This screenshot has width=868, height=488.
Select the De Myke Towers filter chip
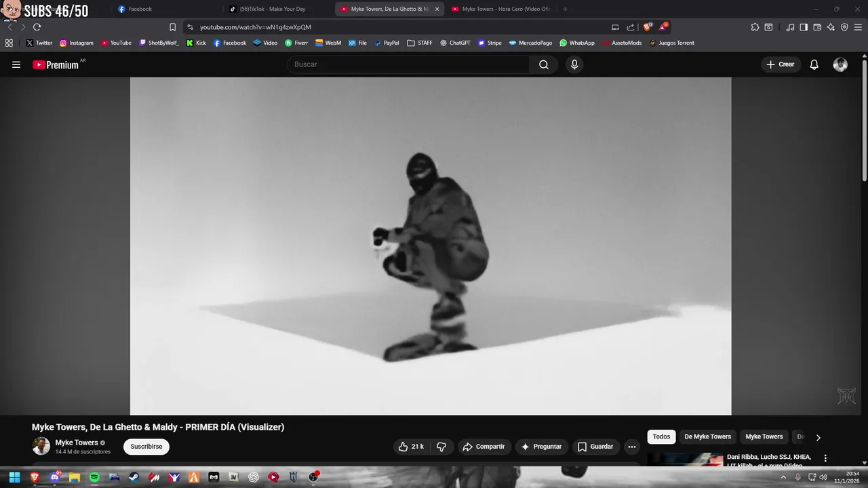coord(707,436)
